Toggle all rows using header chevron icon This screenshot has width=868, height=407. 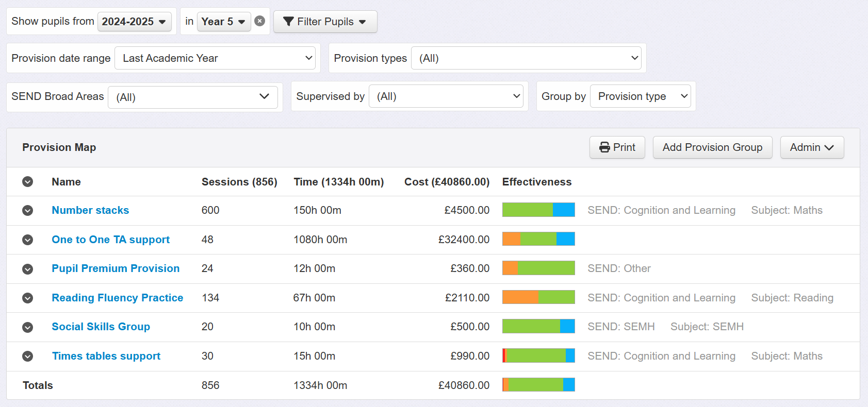click(x=28, y=181)
